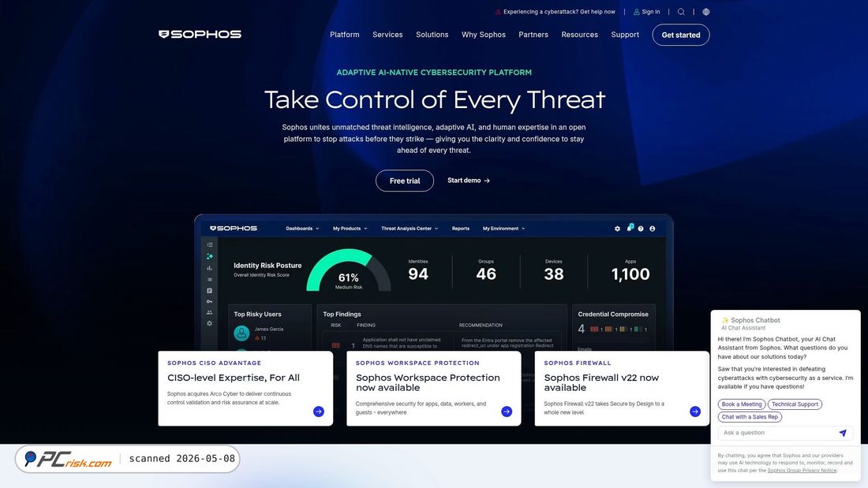Click 'Experiencing a cyberattack? Get help now'
This screenshot has height=488, width=868.
[x=559, y=12]
